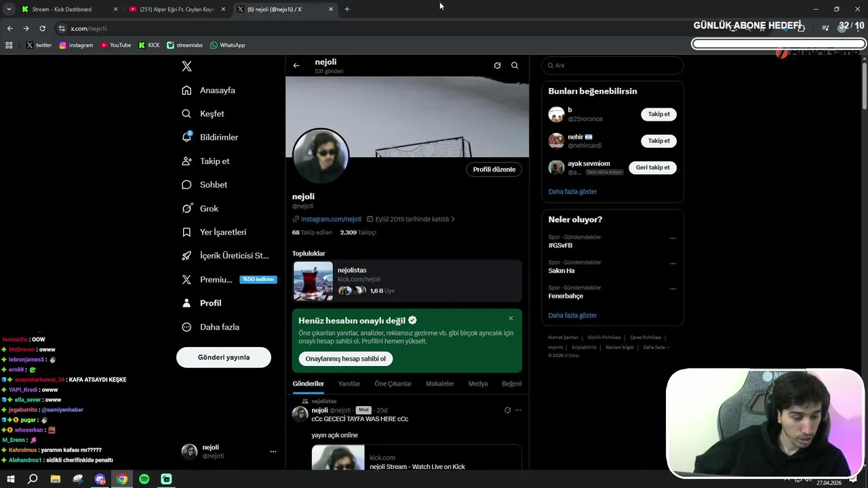Open Yer İşaretleri bookmarks

pyautogui.click(x=214, y=232)
